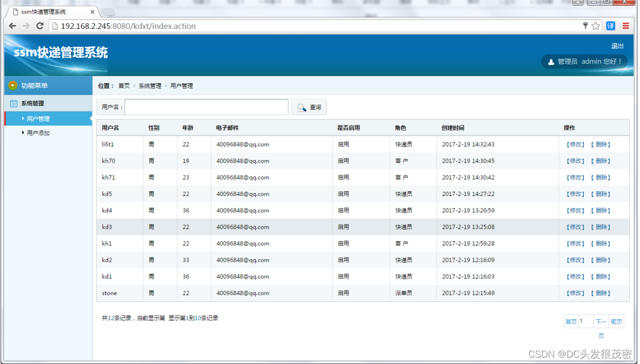
Task: Click 修改 for user kd4
Action: (575, 211)
